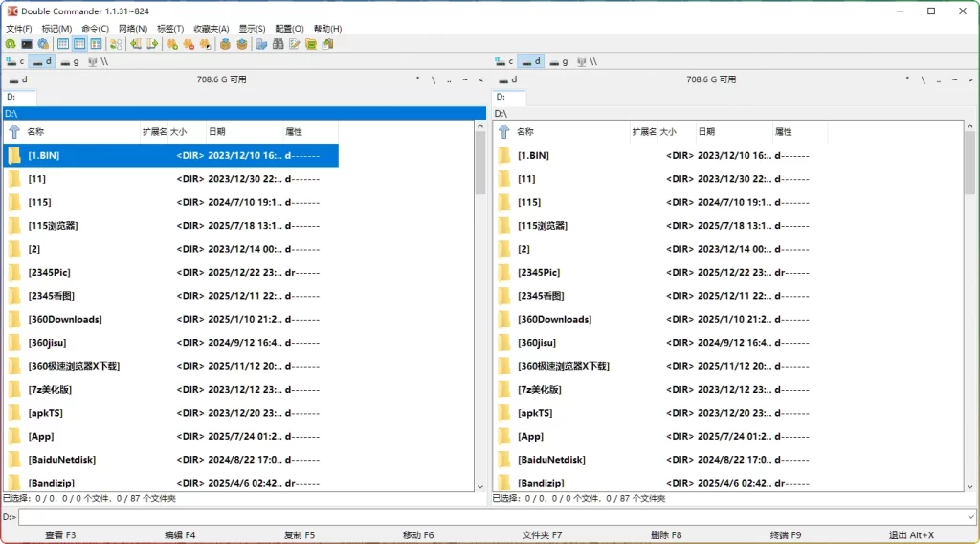Open command line history dropdown arrow
The width and height of the screenshot is (980, 544).
click(x=970, y=517)
